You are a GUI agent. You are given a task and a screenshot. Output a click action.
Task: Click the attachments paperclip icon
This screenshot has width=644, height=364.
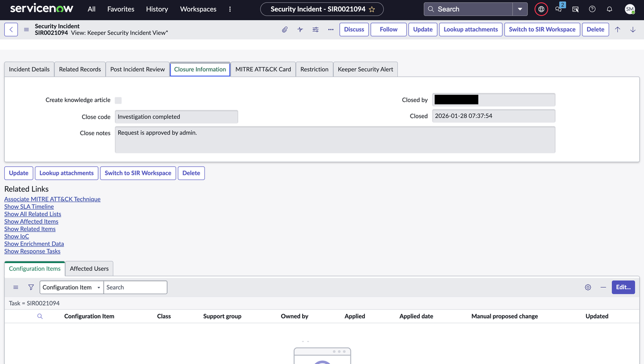click(x=285, y=29)
